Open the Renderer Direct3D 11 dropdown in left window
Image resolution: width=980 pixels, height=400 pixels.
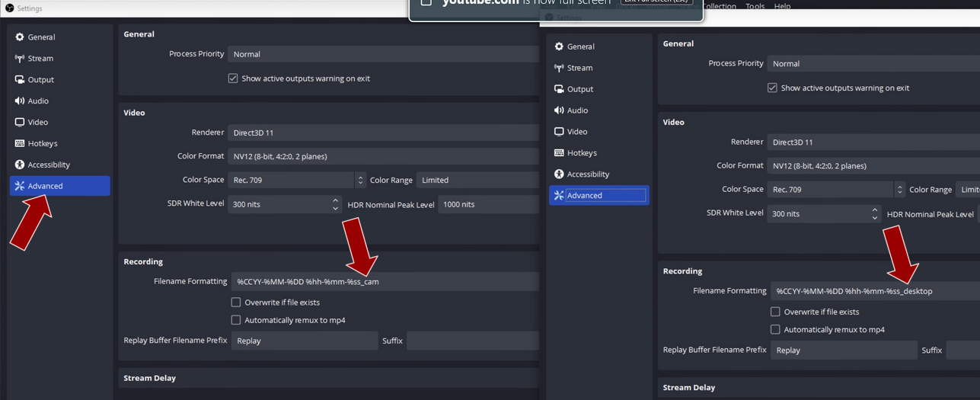tap(382, 133)
